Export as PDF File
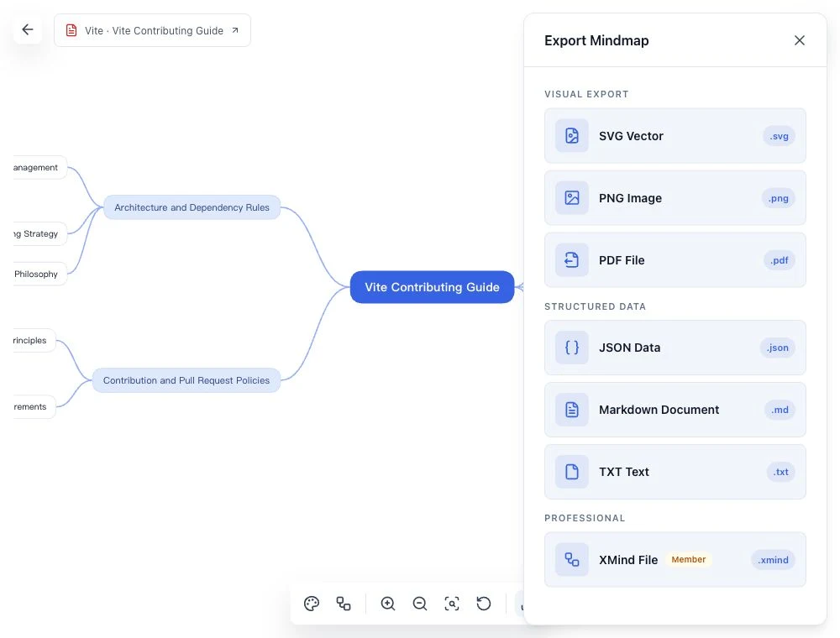 (x=675, y=260)
